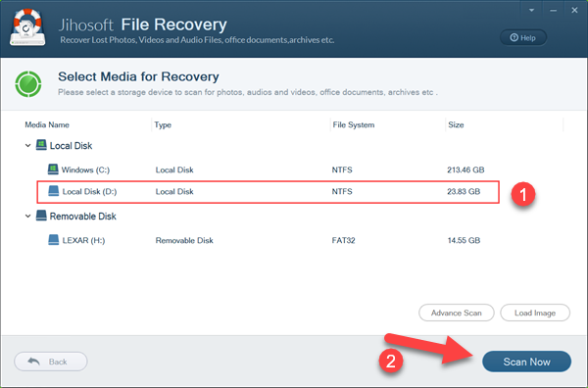Select the LEXAR (H:) row

pos(269,240)
